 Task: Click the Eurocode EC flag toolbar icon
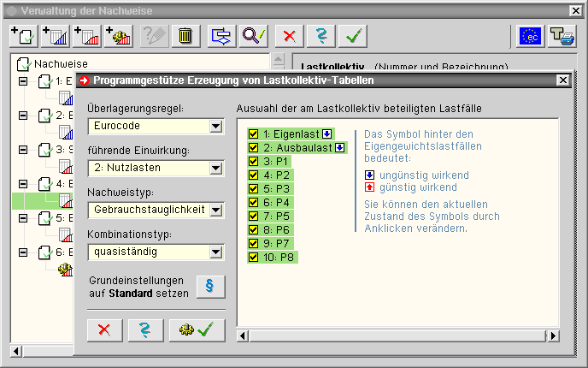coord(530,35)
